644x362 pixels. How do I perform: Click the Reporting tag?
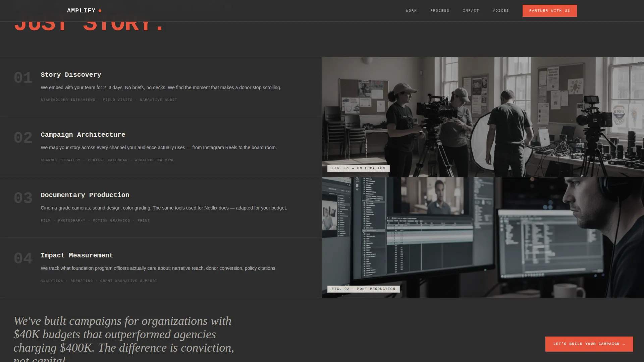[x=82, y=281]
